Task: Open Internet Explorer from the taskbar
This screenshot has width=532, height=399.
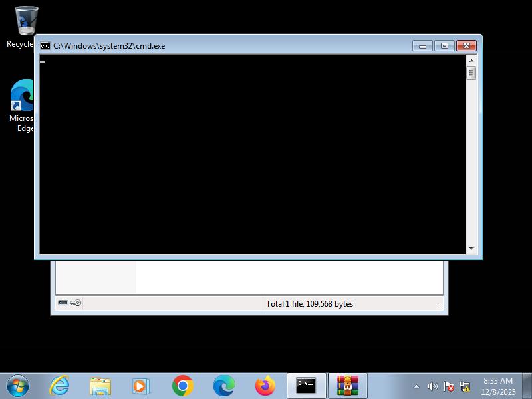Action: click(59, 386)
